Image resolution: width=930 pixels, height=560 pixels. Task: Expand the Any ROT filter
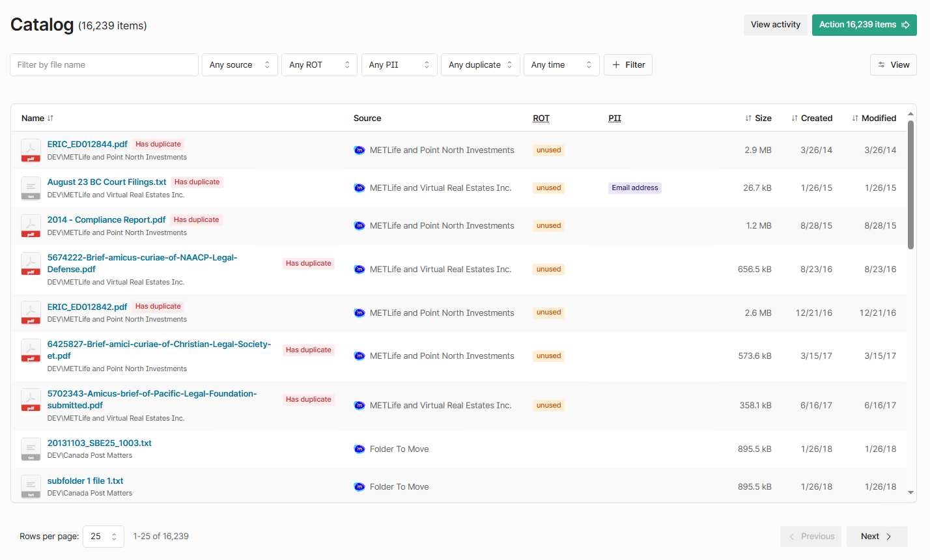[x=319, y=65]
